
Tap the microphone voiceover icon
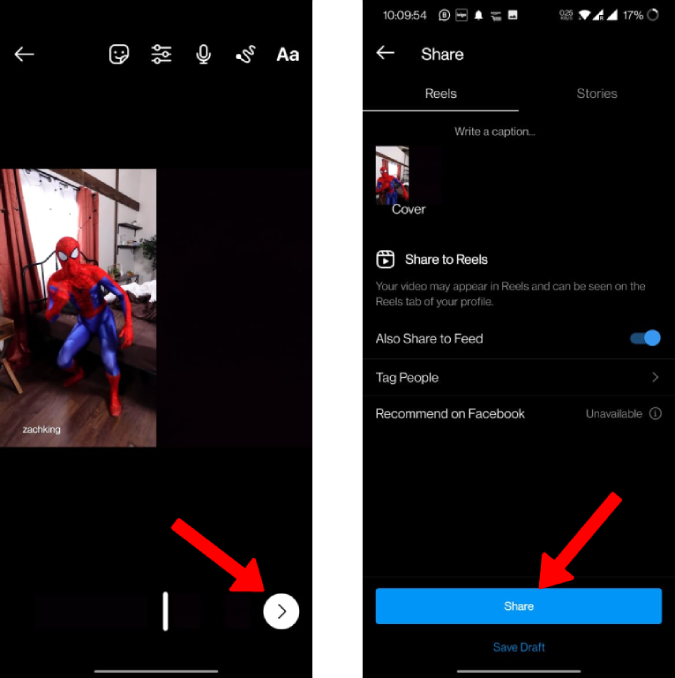203,54
